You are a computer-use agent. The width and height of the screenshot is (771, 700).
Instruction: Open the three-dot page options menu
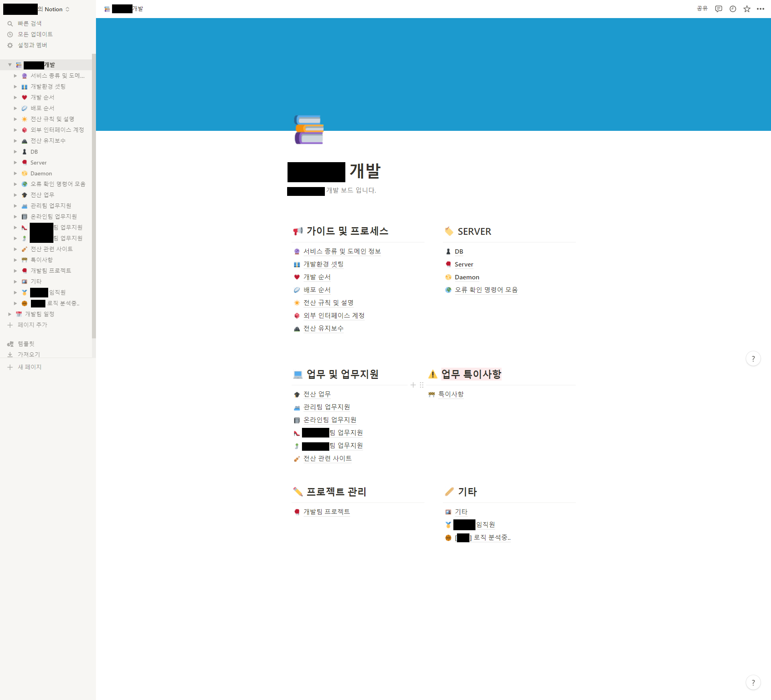point(761,9)
